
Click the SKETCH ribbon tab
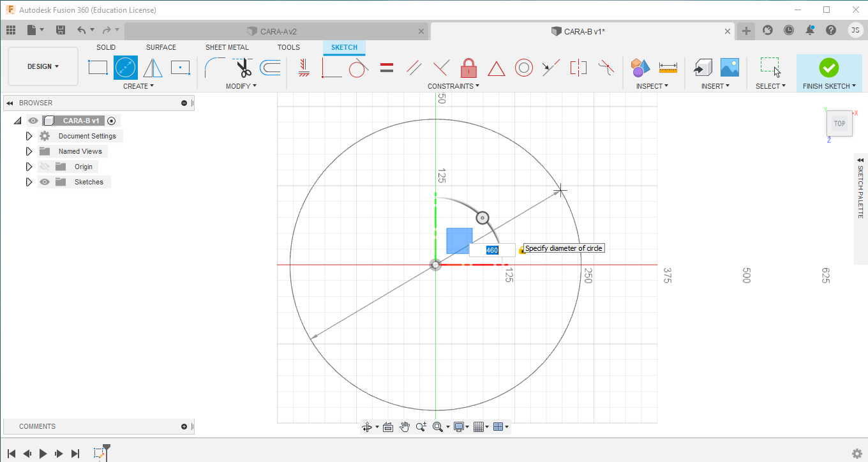[344, 47]
